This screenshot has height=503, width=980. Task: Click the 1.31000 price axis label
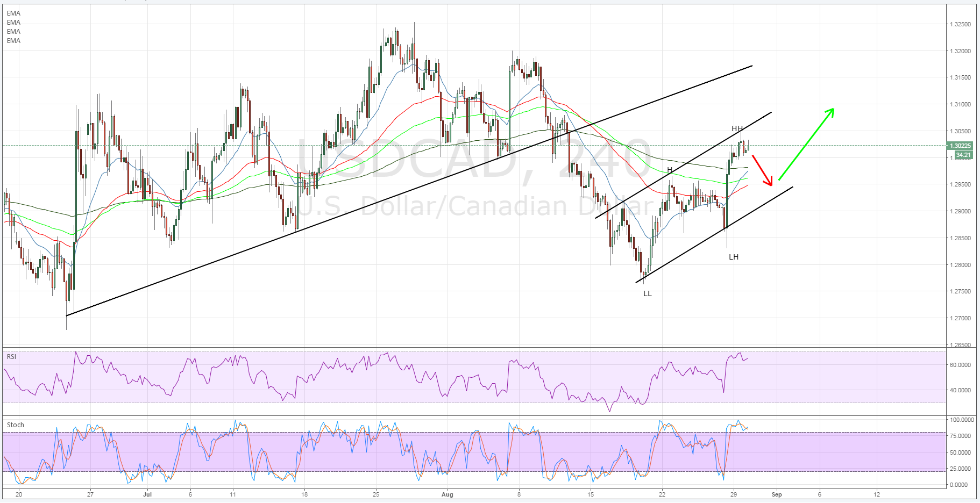click(960, 104)
